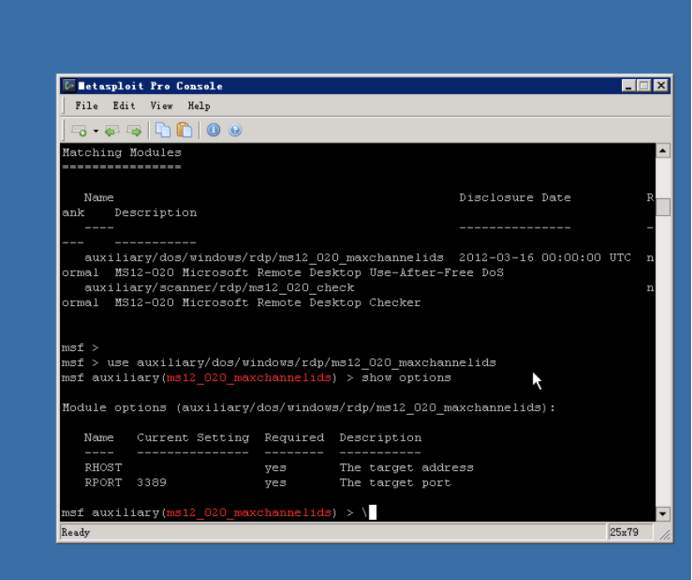
Task: Click the next tab green arrow icon
Action: [134, 131]
